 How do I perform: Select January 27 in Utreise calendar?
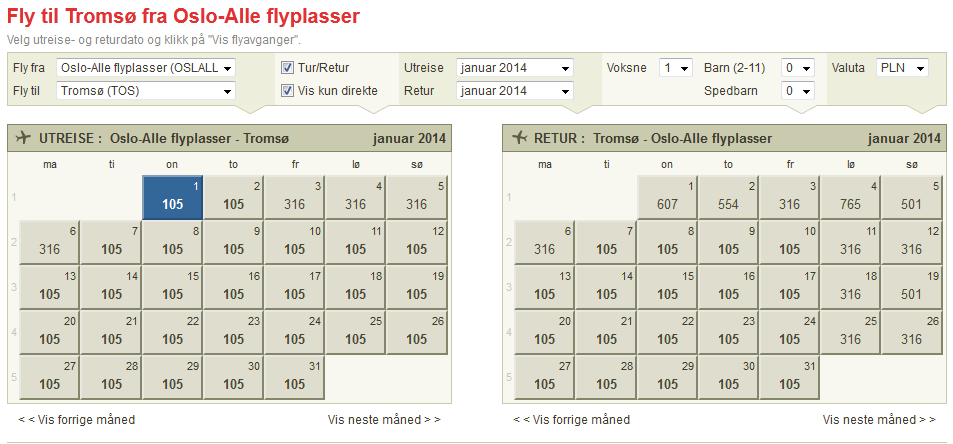click(50, 377)
